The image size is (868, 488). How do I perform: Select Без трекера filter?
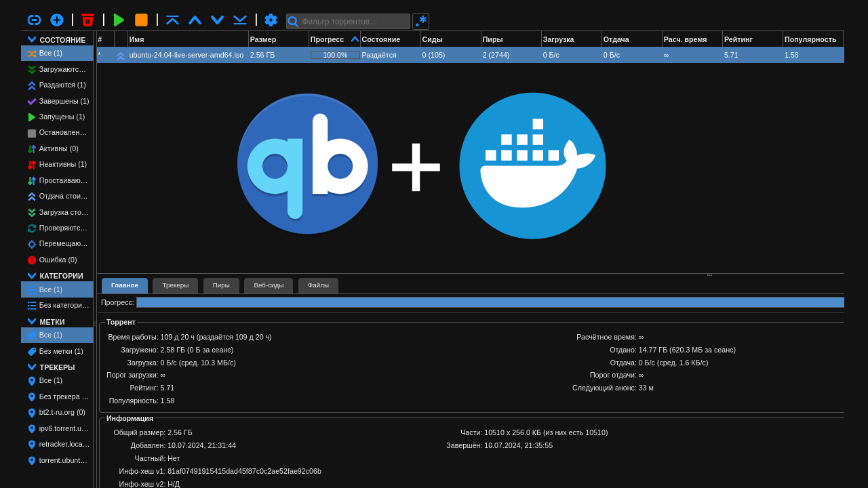pos(57,396)
